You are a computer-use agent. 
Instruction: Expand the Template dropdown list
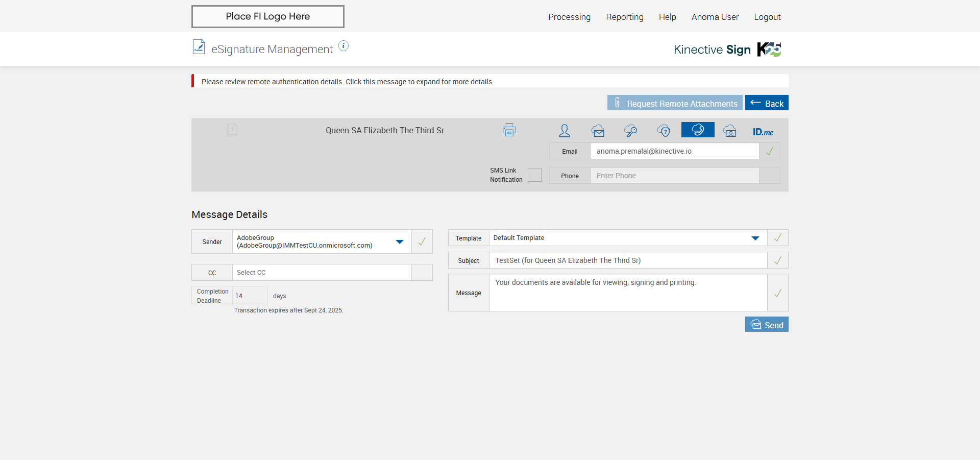pyautogui.click(x=755, y=238)
